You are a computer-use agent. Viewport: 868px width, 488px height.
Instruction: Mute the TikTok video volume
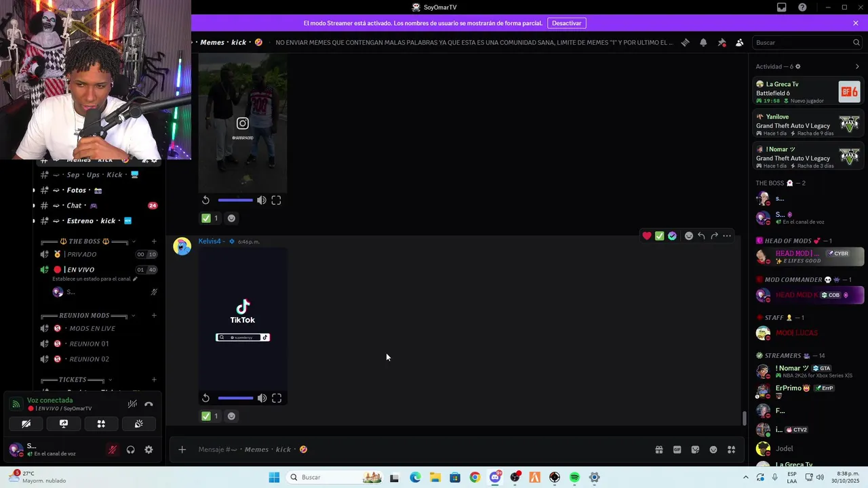coord(262,398)
